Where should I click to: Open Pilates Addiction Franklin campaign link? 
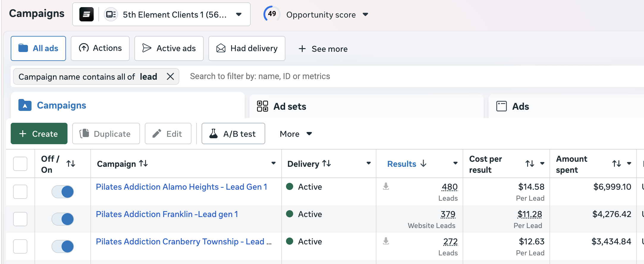(167, 214)
